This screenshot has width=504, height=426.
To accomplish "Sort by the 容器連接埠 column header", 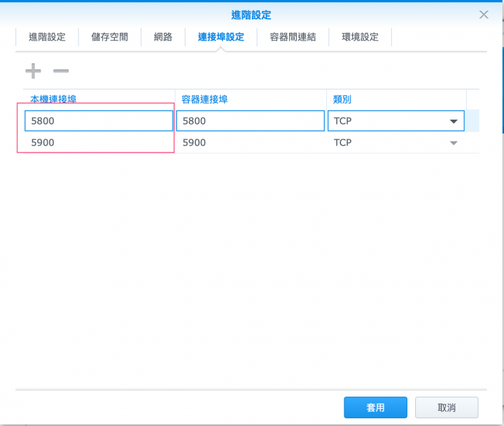I will [x=204, y=99].
